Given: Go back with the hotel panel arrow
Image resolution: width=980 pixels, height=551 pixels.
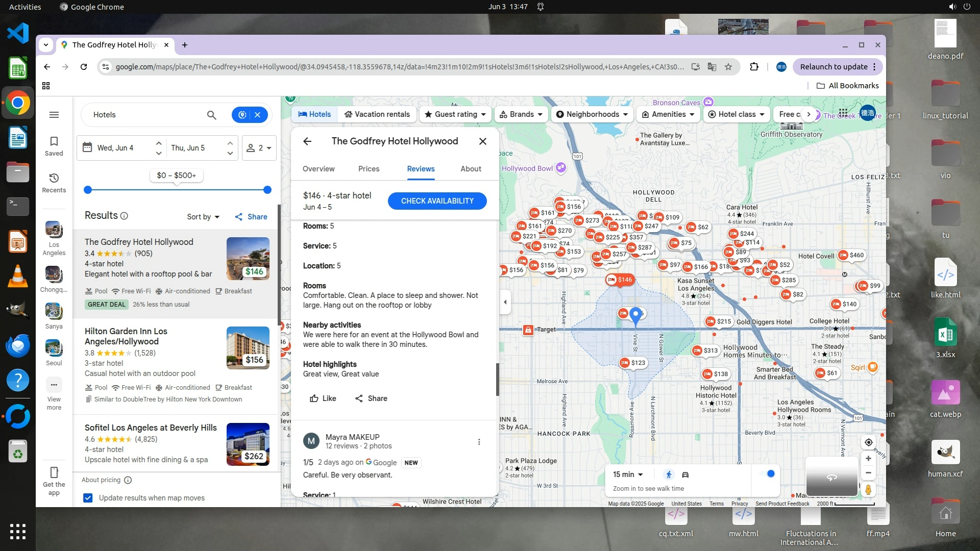Looking at the screenshot, I should pyautogui.click(x=307, y=141).
